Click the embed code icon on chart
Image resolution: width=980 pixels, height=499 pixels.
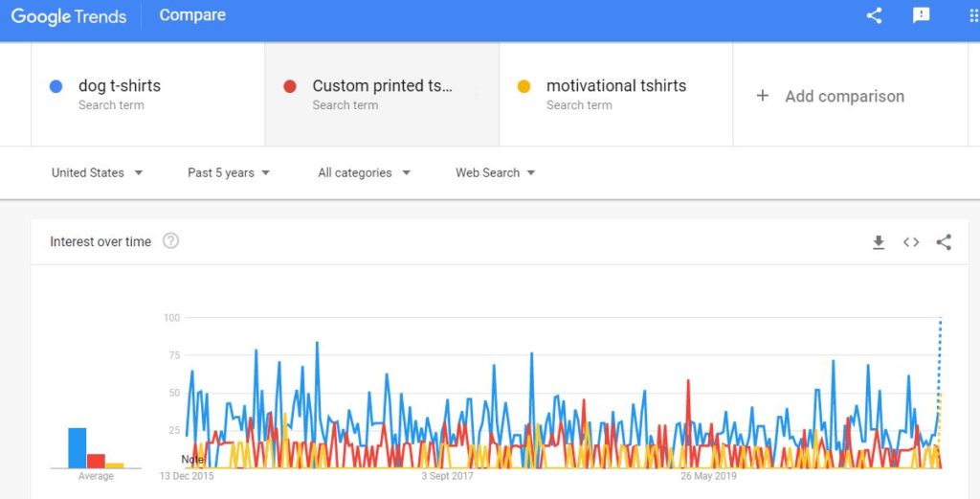point(911,242)
